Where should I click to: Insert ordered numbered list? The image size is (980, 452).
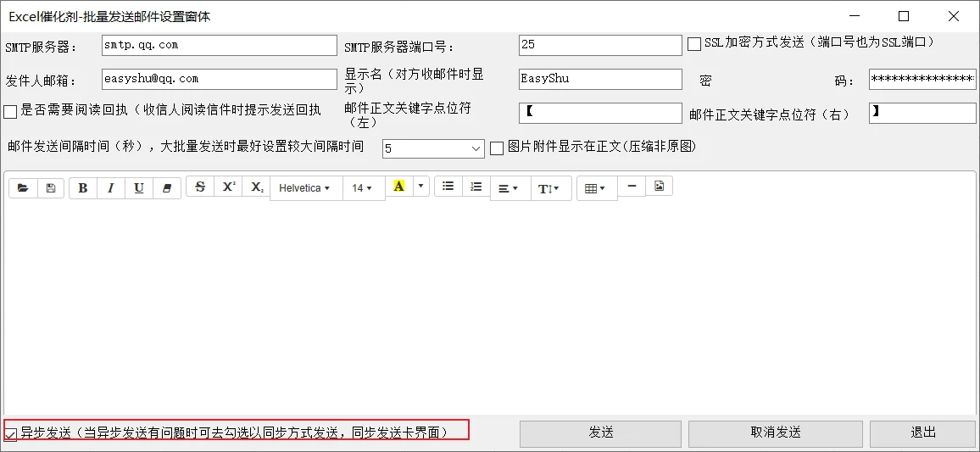coord(476,186)
